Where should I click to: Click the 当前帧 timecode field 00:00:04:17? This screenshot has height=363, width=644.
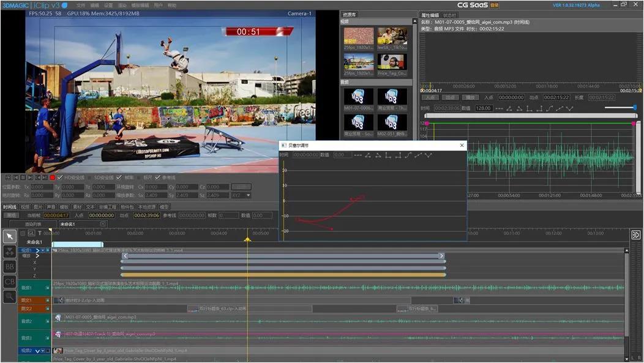(x=56, y=215)
